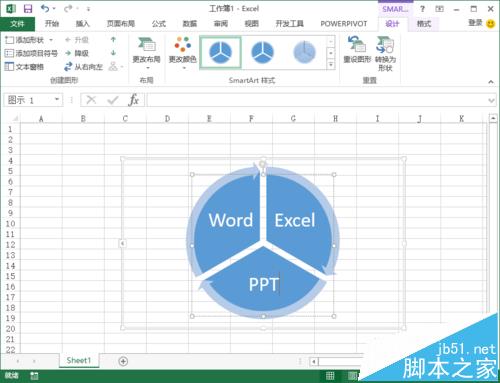The width and height of the screenshot is (500, 383).
Task: Expand the 添加形状 dropdown arrow
Action: (51, 40)
